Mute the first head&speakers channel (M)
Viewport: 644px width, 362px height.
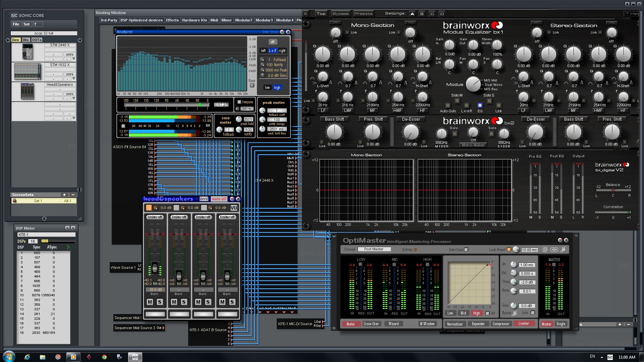tap(150, 302)
